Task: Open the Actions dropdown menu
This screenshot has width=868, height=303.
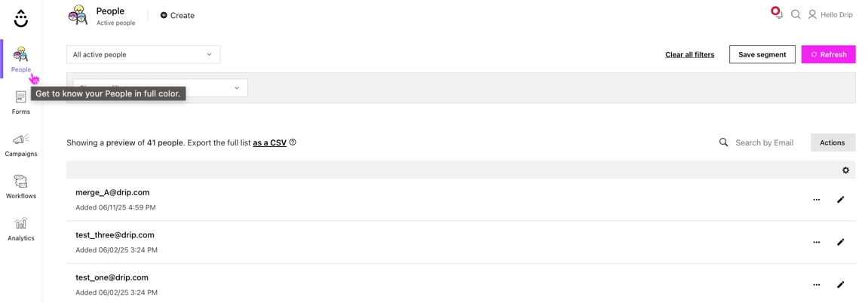Action: tap(833, 142)
